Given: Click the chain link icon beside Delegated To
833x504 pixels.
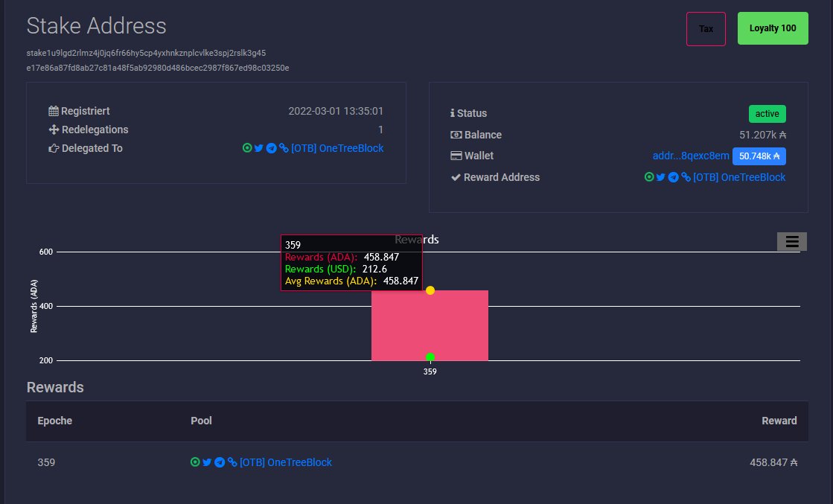Looking at the screenshot, I should point(284,148).
